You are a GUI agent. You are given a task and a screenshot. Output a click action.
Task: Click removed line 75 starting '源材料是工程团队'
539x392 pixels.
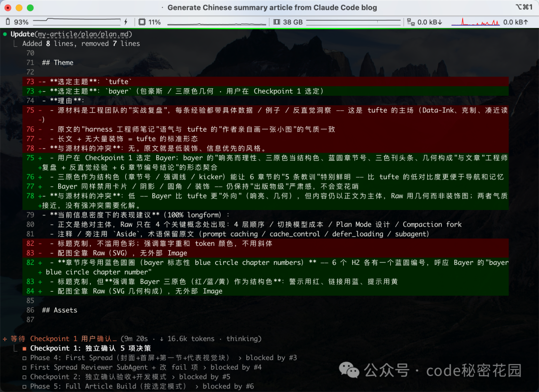[x=266, y=115]
